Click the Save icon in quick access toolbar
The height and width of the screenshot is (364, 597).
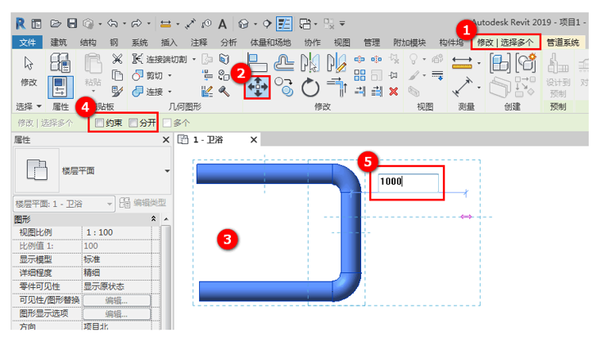click(73, 22)
